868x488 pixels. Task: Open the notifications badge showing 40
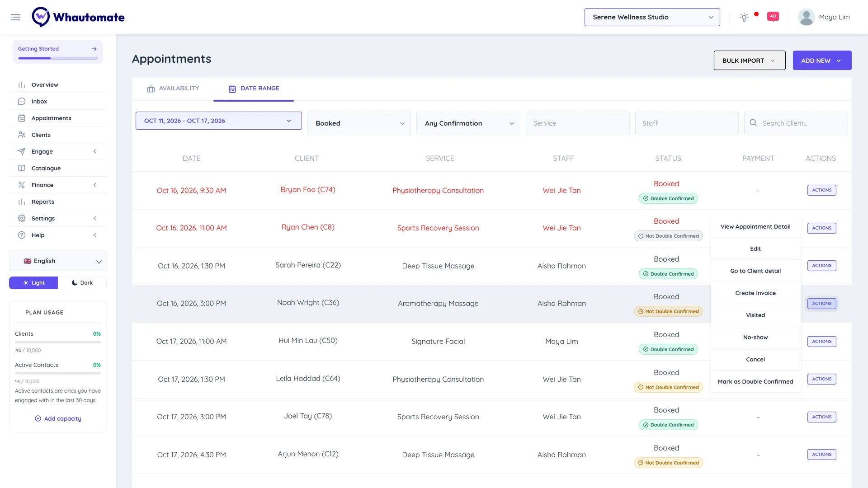pos(773,16)
